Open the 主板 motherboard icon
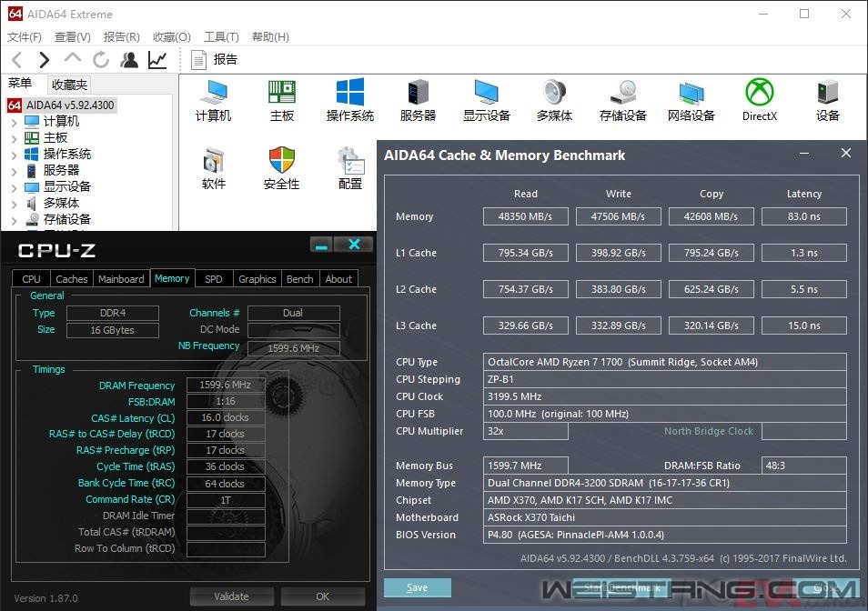Viewport: 868px width, 611px height. [282, 98]
